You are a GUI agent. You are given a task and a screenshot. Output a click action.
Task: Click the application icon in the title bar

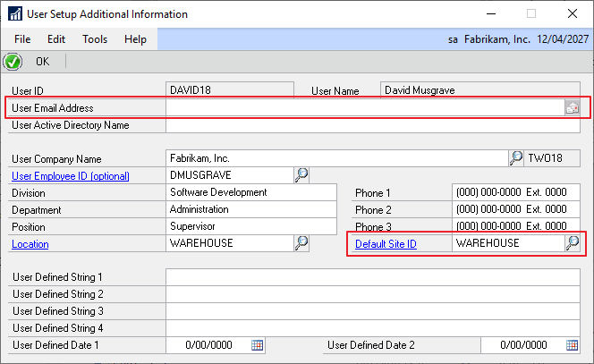pos(15,14)
